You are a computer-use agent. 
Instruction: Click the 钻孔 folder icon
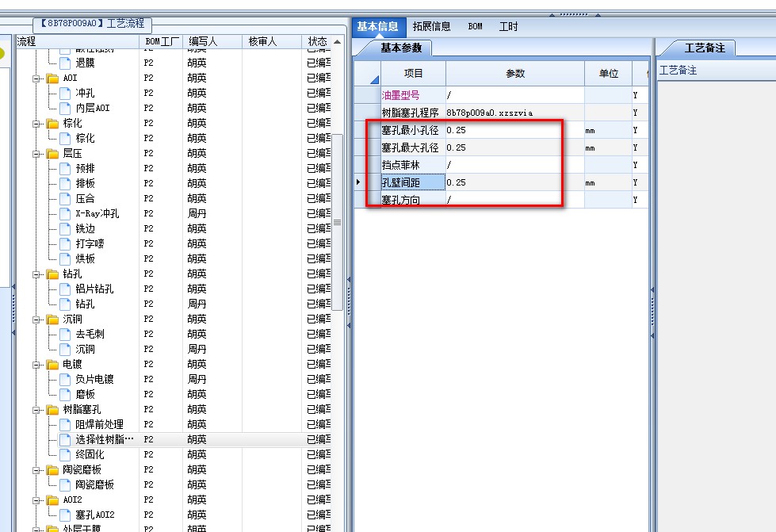click(52, 274)
